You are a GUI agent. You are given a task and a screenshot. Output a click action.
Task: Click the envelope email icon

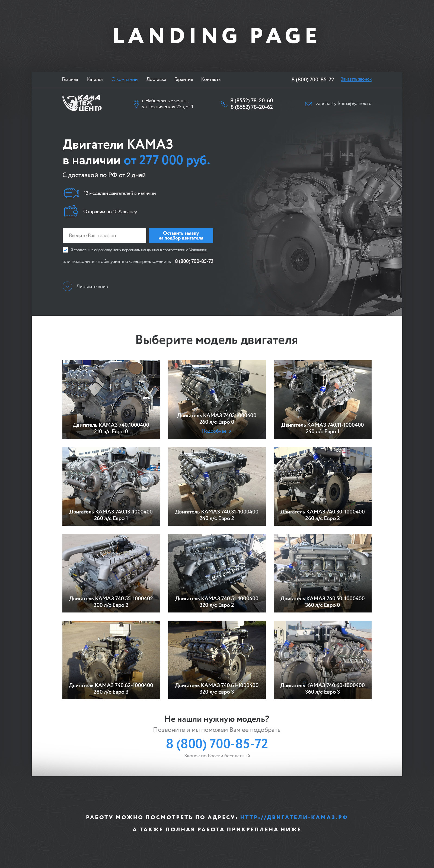pyautogui.click(x=308, y=104)
